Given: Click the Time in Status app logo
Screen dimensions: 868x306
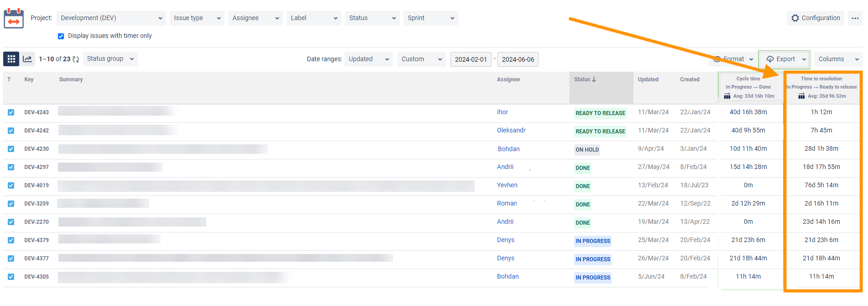Looking at the screenshot, I should tap(14, 18).
